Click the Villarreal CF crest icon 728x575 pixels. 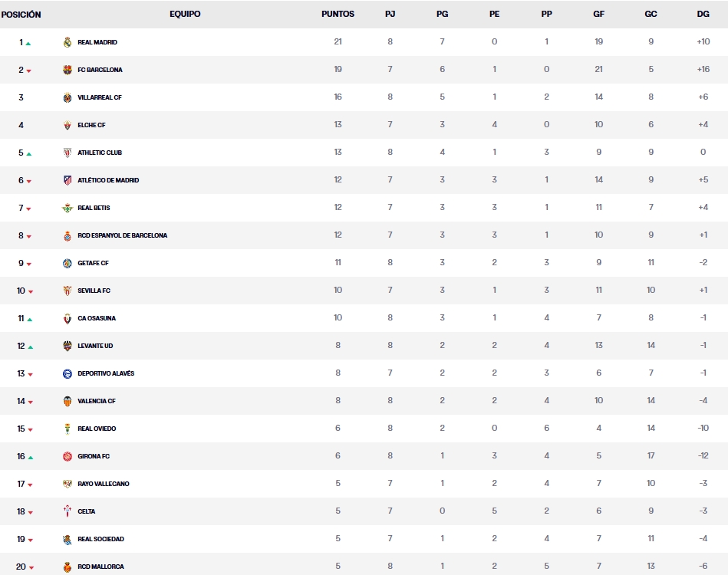[x=68, y=97]
